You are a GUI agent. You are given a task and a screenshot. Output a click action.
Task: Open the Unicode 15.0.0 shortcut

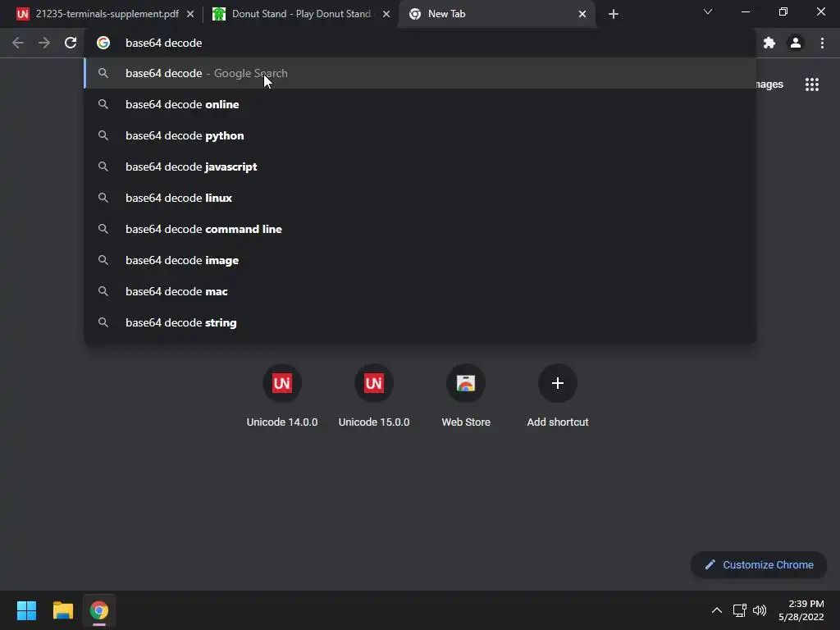374,396
